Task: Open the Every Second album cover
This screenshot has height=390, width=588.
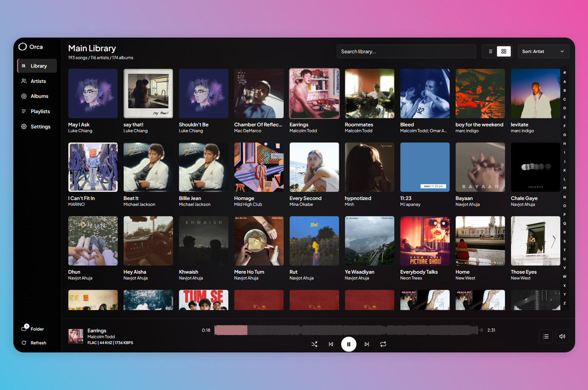Action: click(x=314, y=167)
